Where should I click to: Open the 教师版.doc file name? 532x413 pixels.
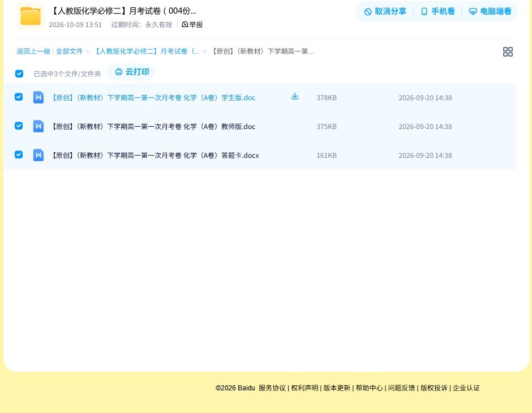153,127
